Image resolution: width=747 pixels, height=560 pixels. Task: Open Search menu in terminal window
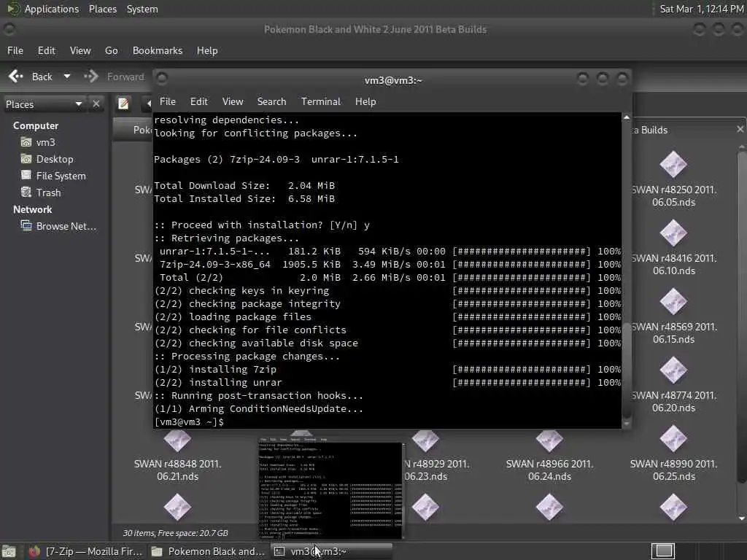click(271, 101)
